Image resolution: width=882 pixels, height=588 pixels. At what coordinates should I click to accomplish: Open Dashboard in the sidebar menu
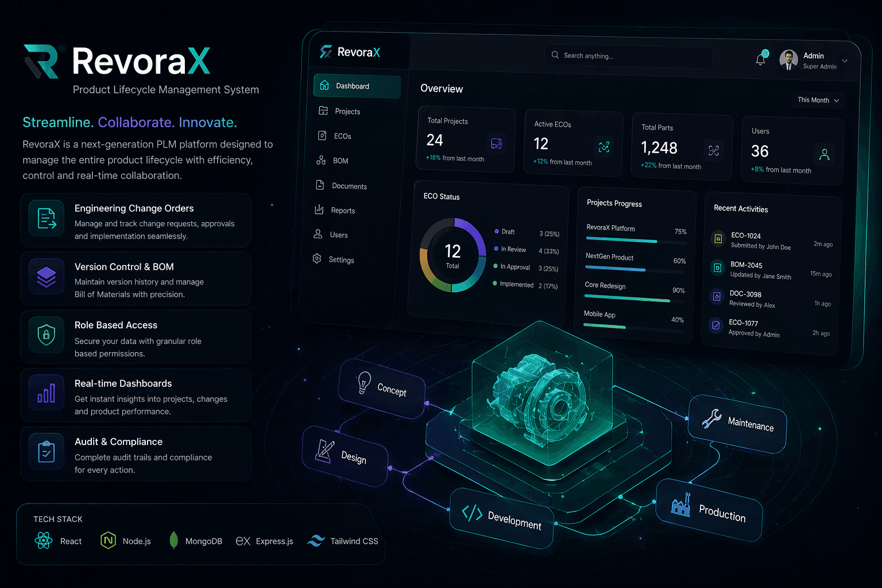357,86
